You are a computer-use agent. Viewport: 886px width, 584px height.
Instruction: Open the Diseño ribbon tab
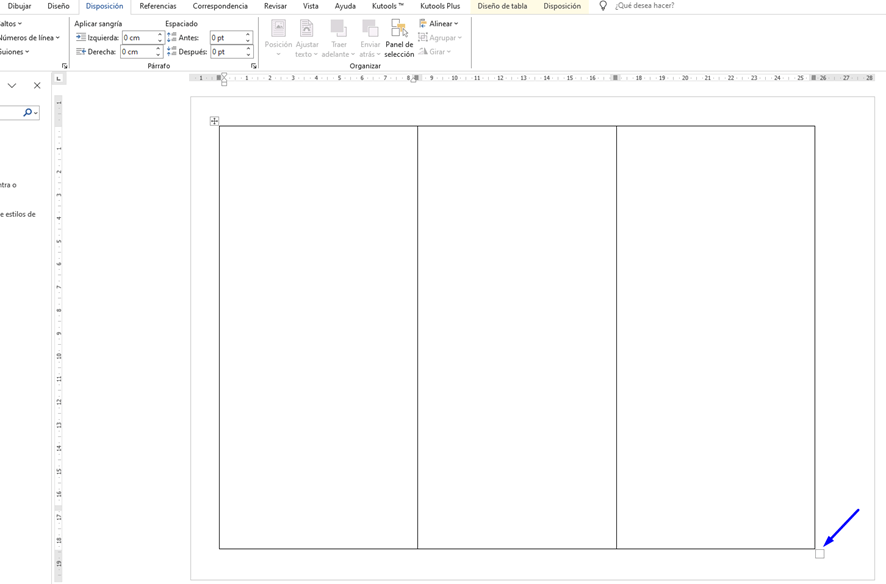tap(58, 6)
